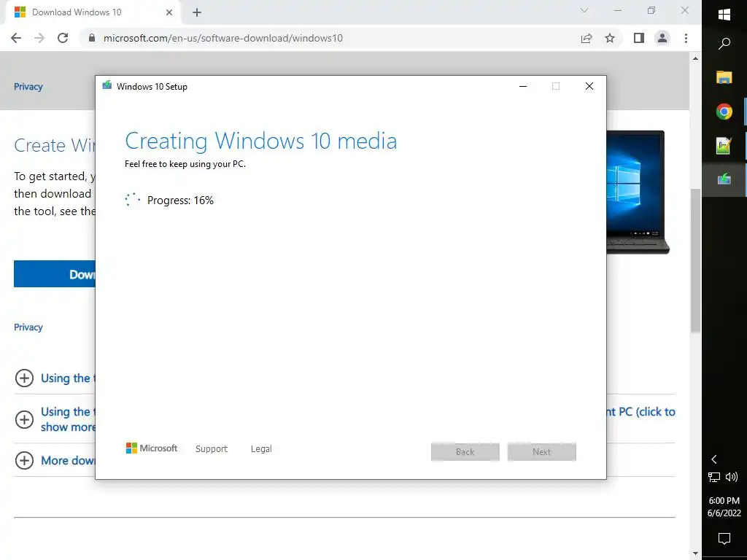
Task: Click Support link in setup dialog
Action: [212, 448]
